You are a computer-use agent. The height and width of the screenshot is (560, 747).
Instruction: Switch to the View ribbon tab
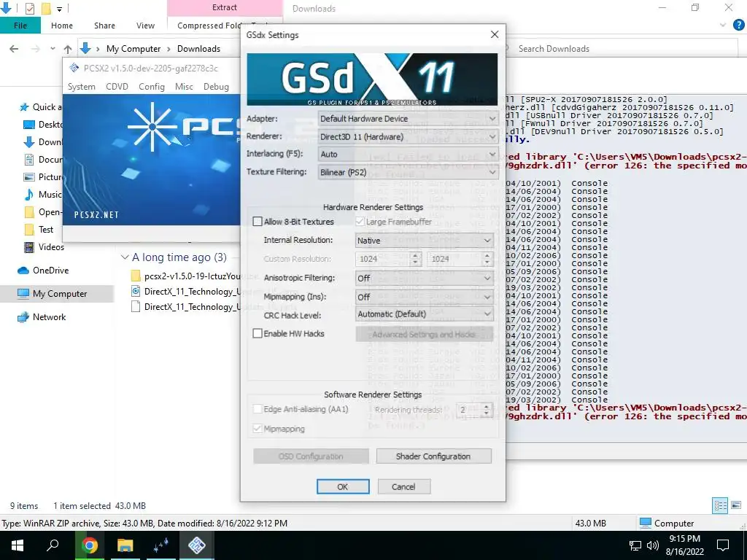pyautogui.click(x=145, y=26)
